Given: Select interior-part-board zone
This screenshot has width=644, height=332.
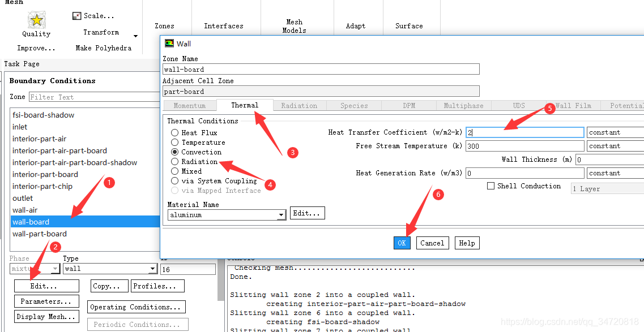Looking at the screenshot, I should [x=85, y=175].
